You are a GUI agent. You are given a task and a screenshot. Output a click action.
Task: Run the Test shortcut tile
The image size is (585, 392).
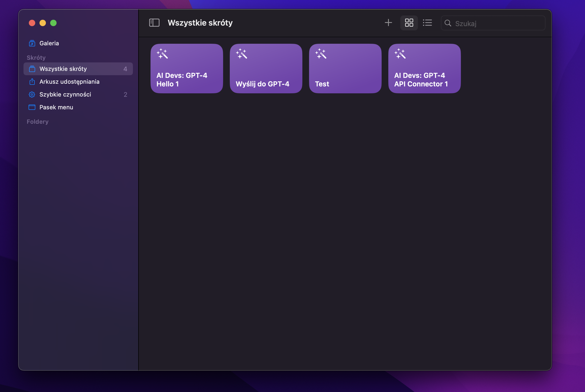[x=345, y=69]
